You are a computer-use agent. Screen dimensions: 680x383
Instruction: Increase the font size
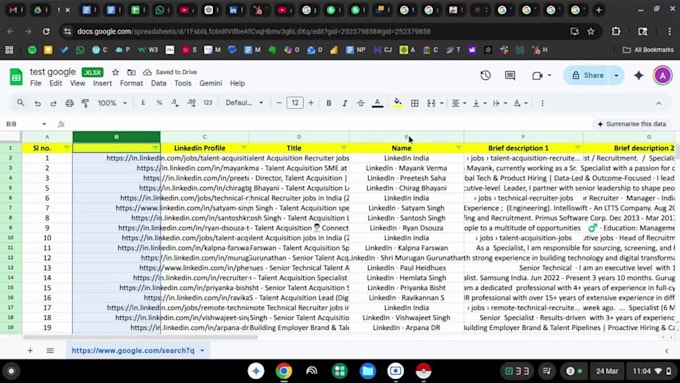coord(311,103)
